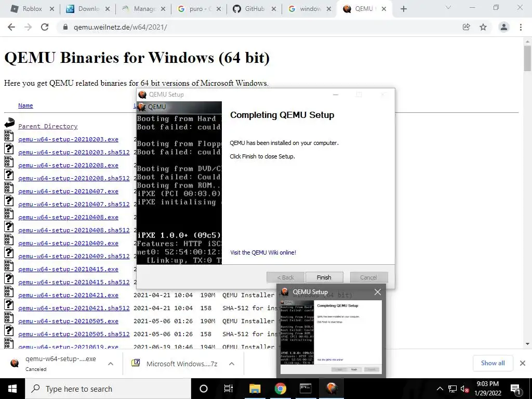Click binary file icon beside qemu-w64-setup-20210203.exe

pos(9,136)
